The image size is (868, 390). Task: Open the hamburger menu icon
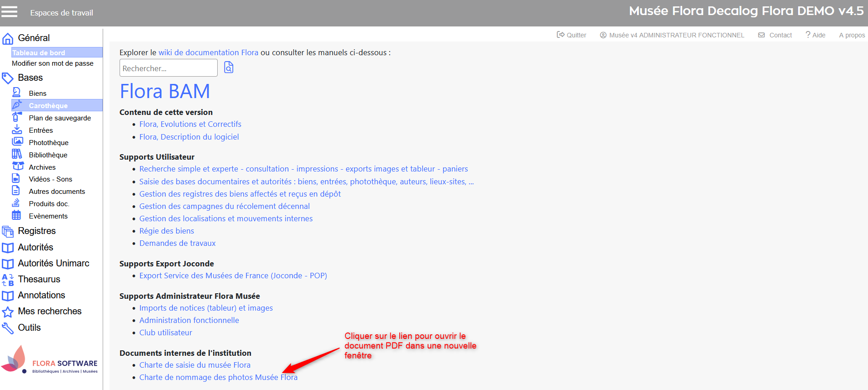pos(10,12)
